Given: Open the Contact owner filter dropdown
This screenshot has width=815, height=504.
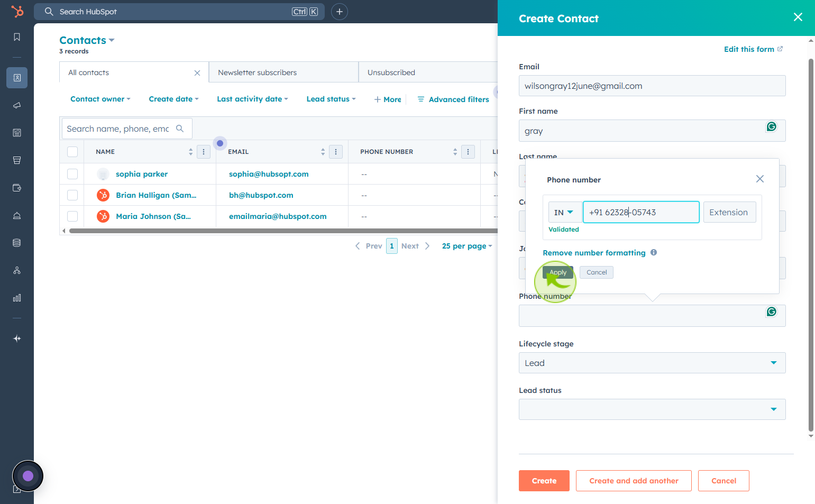Looking at the screenshot, I should pos(100,99).
